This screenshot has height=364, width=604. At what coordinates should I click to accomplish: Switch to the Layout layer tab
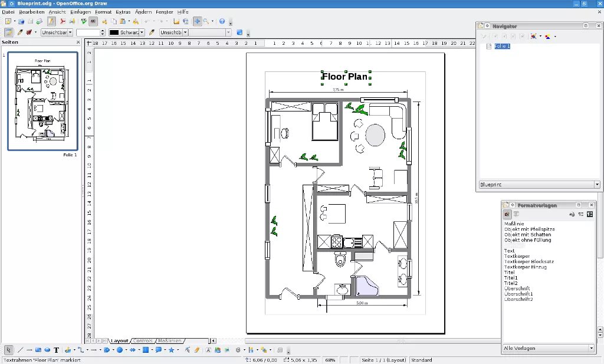(x=119, y=340)
